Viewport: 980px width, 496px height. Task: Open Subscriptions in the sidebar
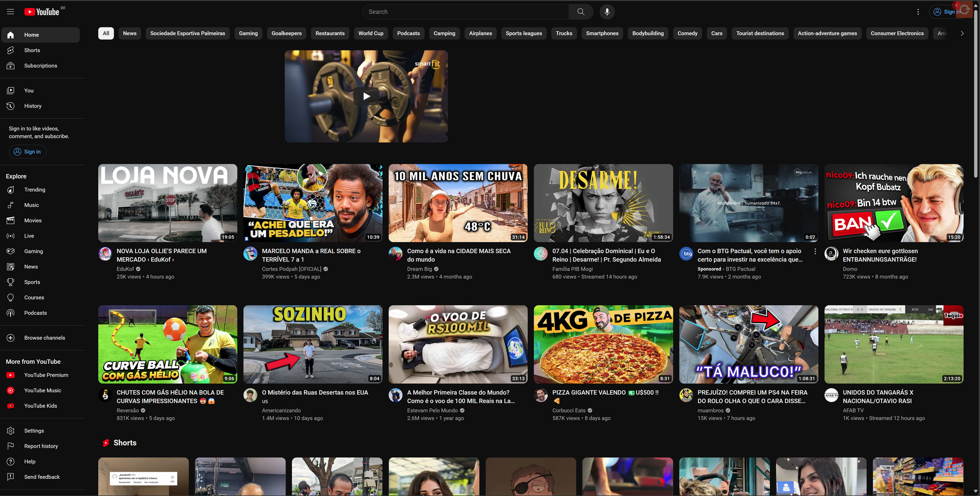tap(40, 66)
